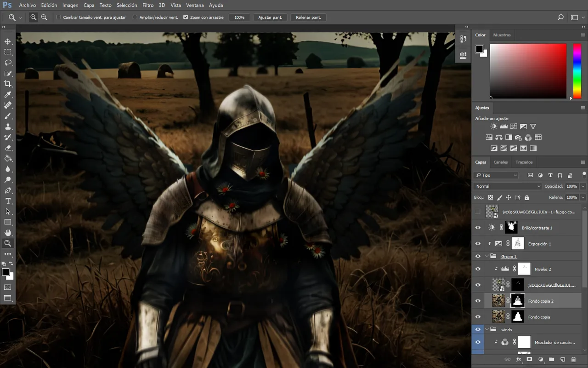This screenshot has height=368, width=588.
Task: Click the hue spectrum slider
Action: (x=577, y=71)
